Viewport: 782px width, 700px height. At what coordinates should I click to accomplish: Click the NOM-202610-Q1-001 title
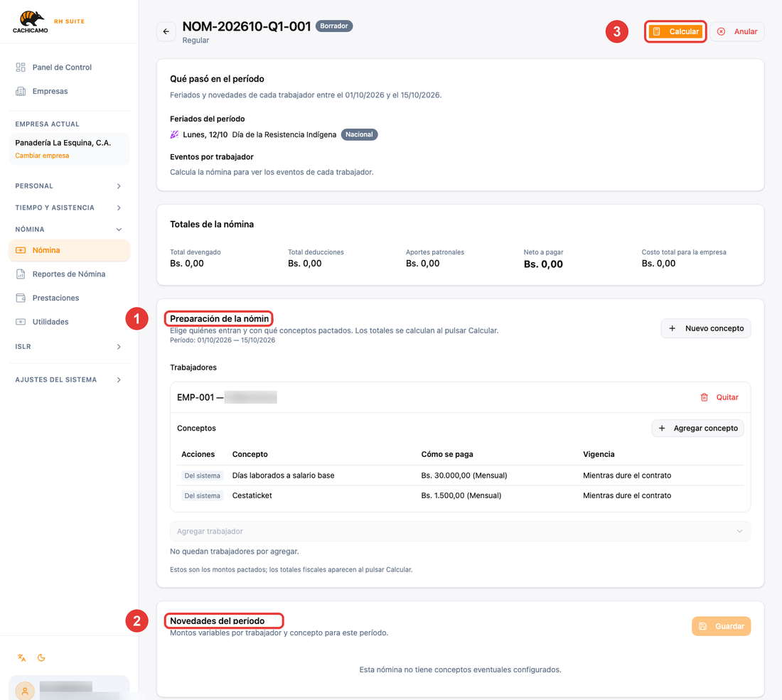coord(247,26)
